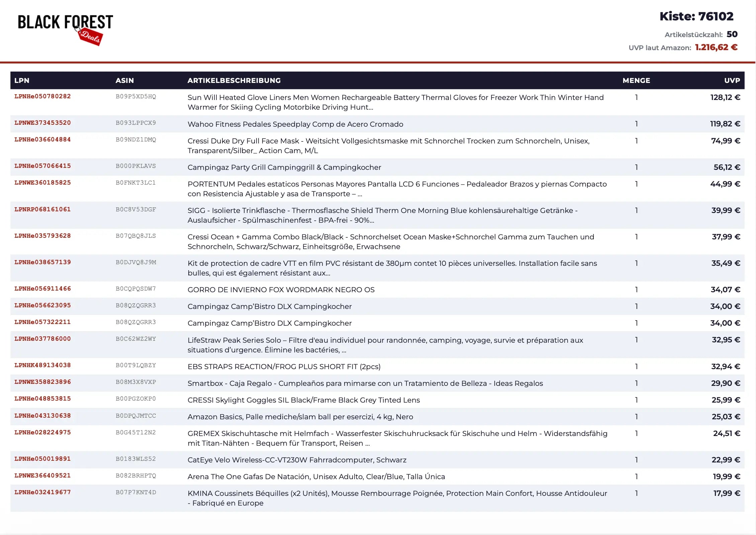Screen dimensions: 756x535
Task: Click the LPN column header
Action: pyautogui.click(x=22, y=81)
